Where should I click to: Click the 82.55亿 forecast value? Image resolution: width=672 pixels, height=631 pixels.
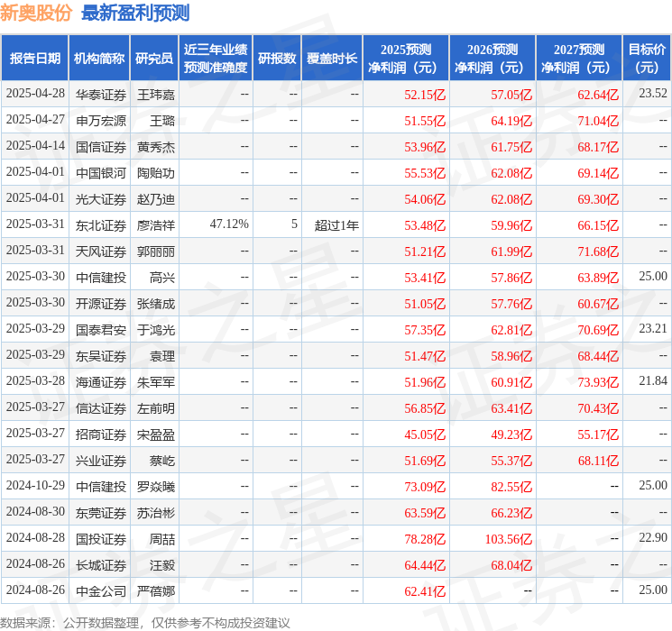[x=511, y=487]
